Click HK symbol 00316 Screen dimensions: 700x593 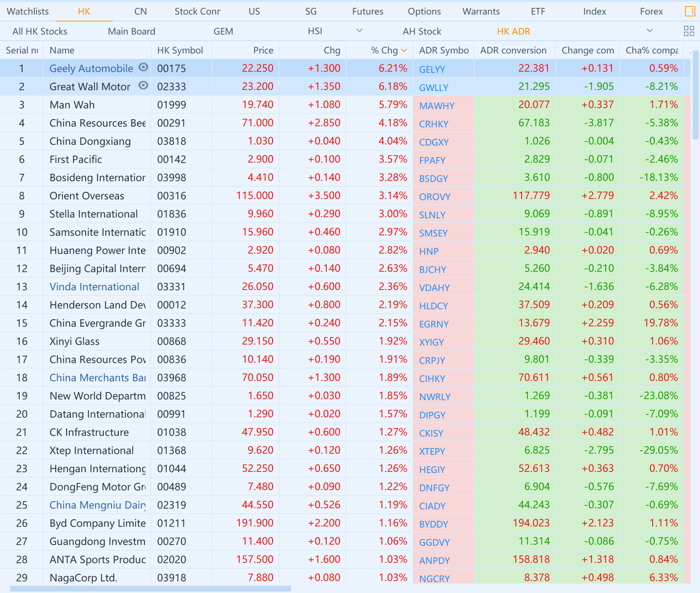tap(171, 196)
